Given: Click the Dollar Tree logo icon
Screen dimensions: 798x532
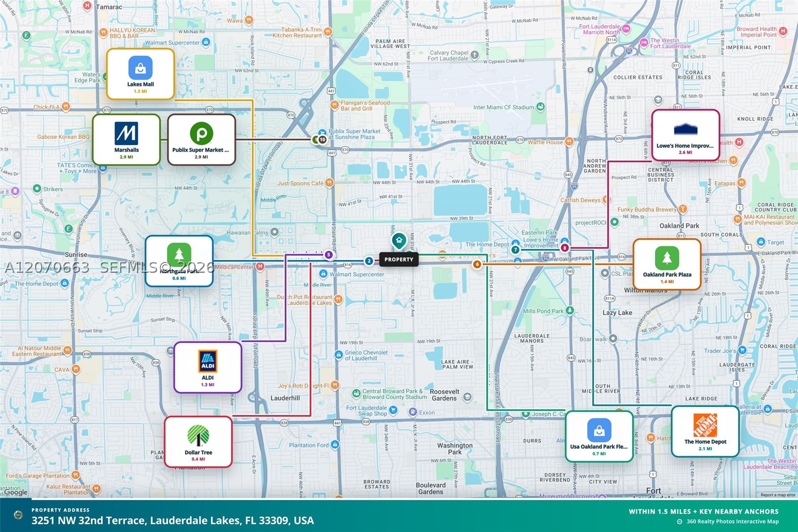Looking at the screenshot, I should click(x=198, y=436).
